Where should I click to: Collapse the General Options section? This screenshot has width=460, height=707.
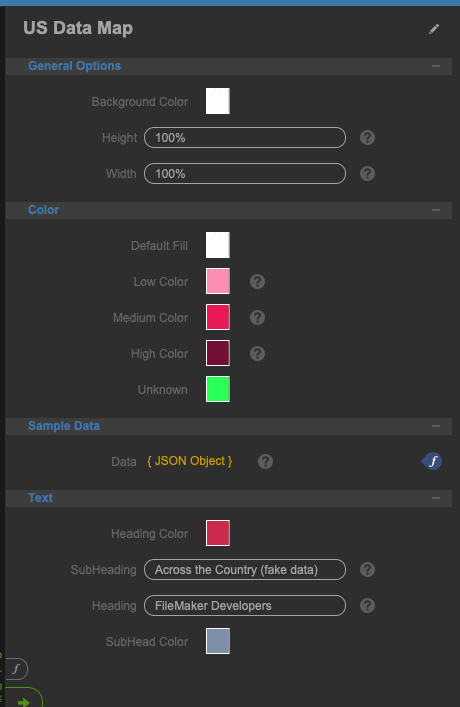pyautogui.click(x=436, y=66)
